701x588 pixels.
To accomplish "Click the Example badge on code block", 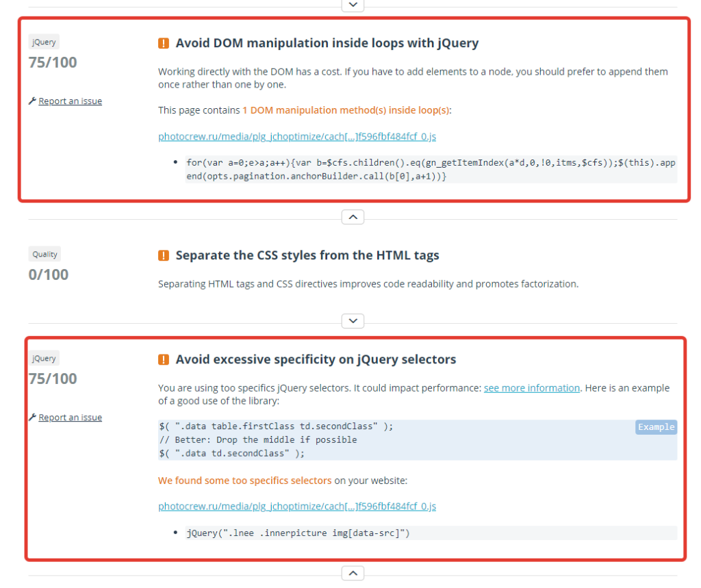I will 656,427.
